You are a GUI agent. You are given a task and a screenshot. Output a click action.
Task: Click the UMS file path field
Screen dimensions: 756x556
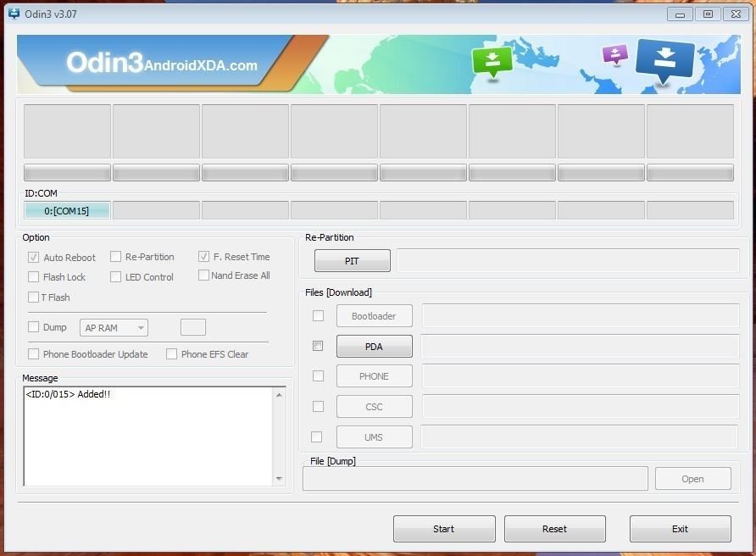tap(580, 436)
